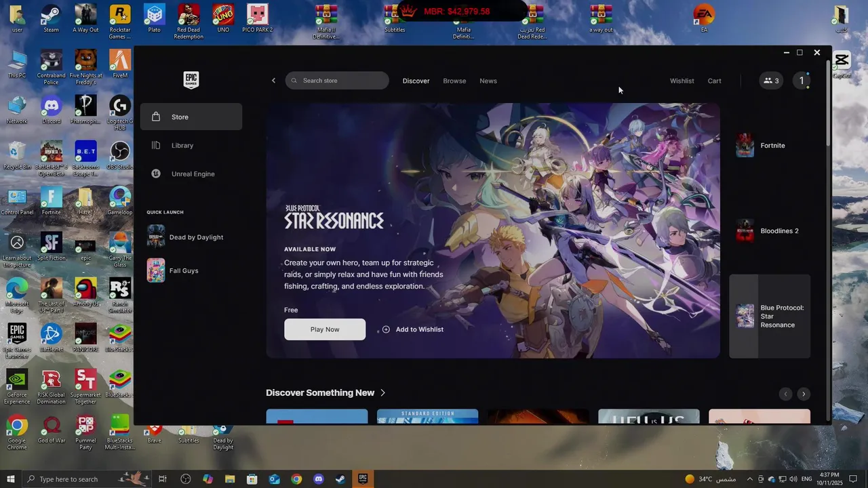Click Play Now for Star Resonance

coord(325,329)
